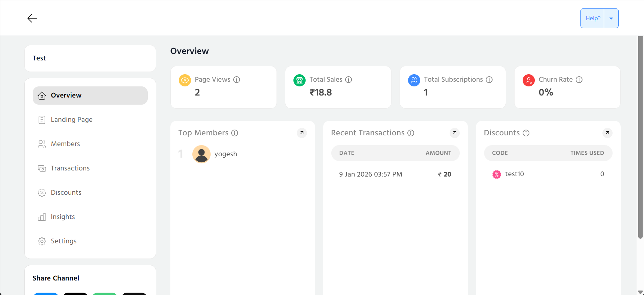The width and height of the screenshot is (644, 295).
Task: Open Top Members via arrow icon
Action: pyautogui.click(x=302, y=133)
